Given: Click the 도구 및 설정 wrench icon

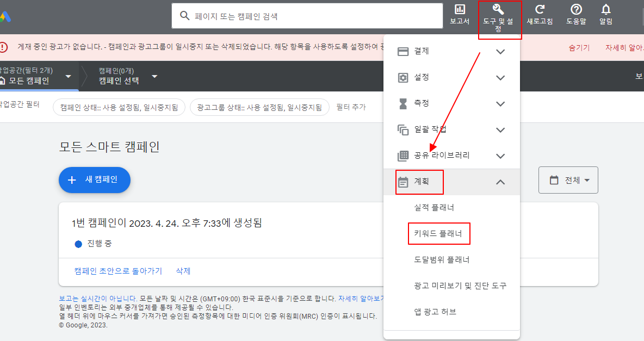Looking at the screenshot, I should [x=498, y=9].
